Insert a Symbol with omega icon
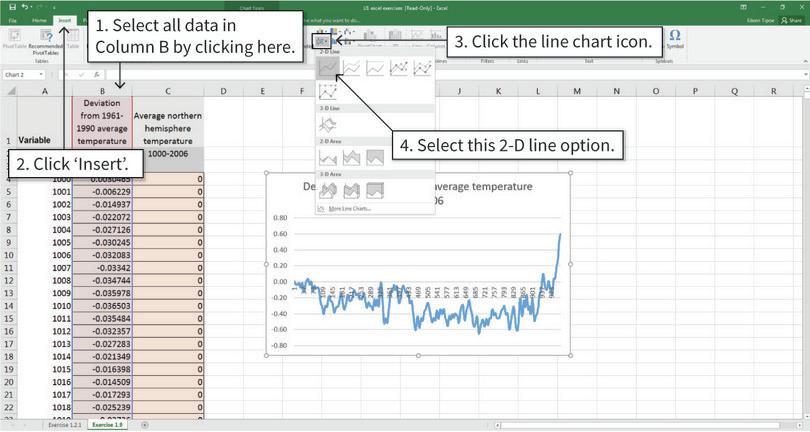810x432 pixels. pyautogui.click(x=675, y=39)
